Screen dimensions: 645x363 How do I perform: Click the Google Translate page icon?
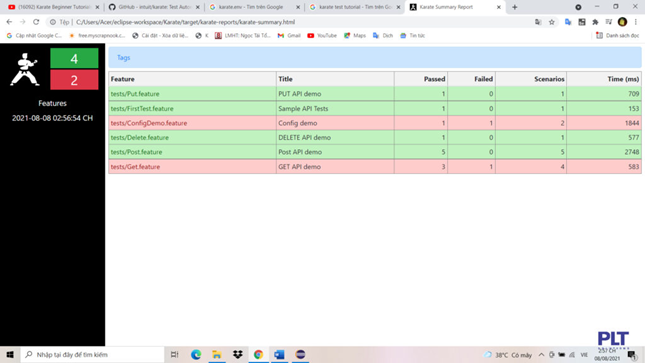point(538,22)
